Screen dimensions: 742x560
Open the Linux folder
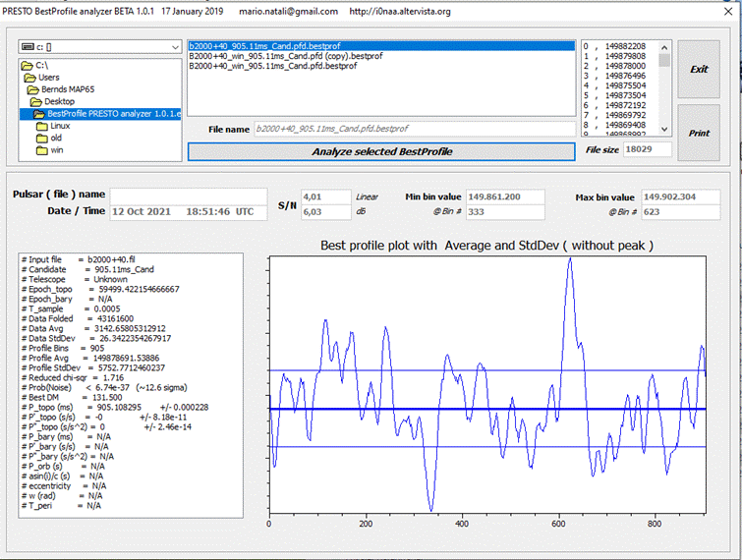point(53,126)
